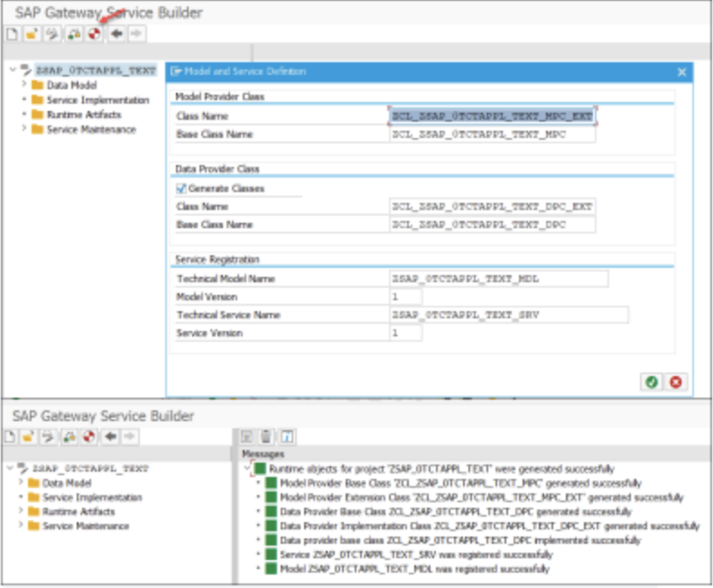Collapse Runtime objects generated message group

[x=247, y=468]
